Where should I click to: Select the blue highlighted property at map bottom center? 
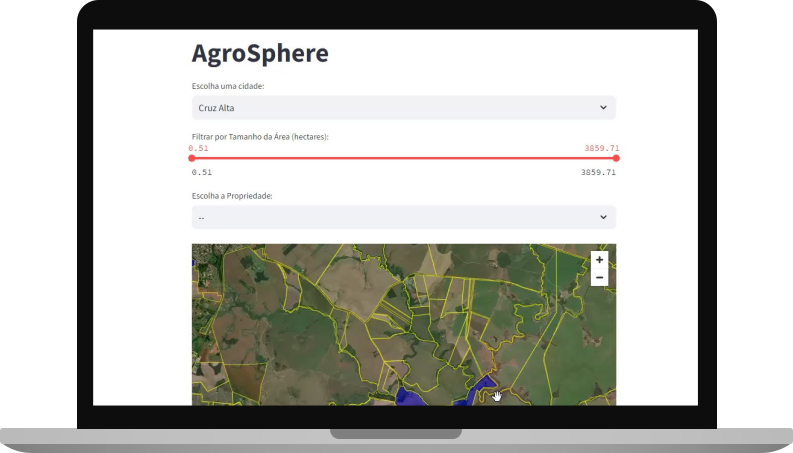410,396
